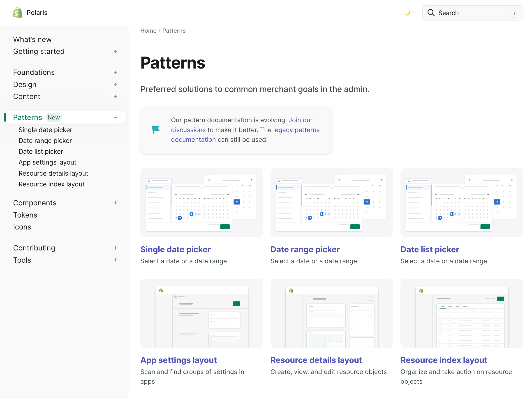Expand the Getting started section
532x399 pixels.
point(116,51)
